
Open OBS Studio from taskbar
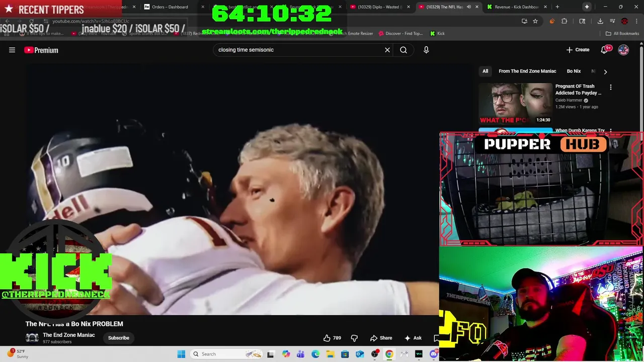(374, 354)
